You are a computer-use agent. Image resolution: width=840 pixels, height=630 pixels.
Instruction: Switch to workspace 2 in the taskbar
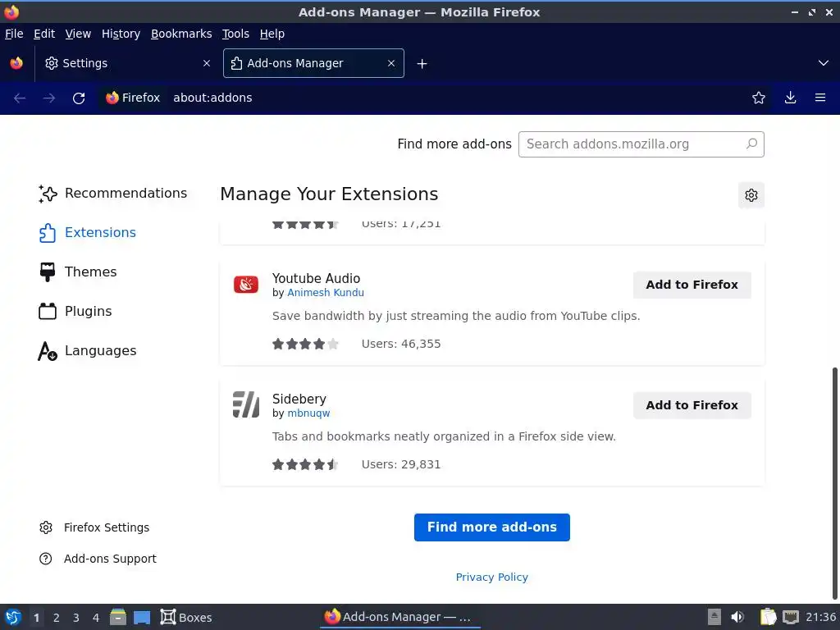click(57, 618)
